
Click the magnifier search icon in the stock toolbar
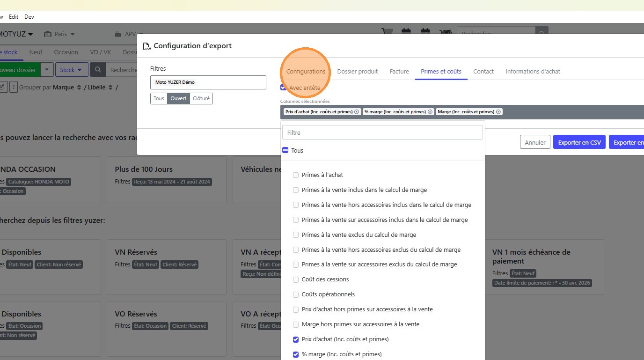pyautogui.click(x=98, y=70)
